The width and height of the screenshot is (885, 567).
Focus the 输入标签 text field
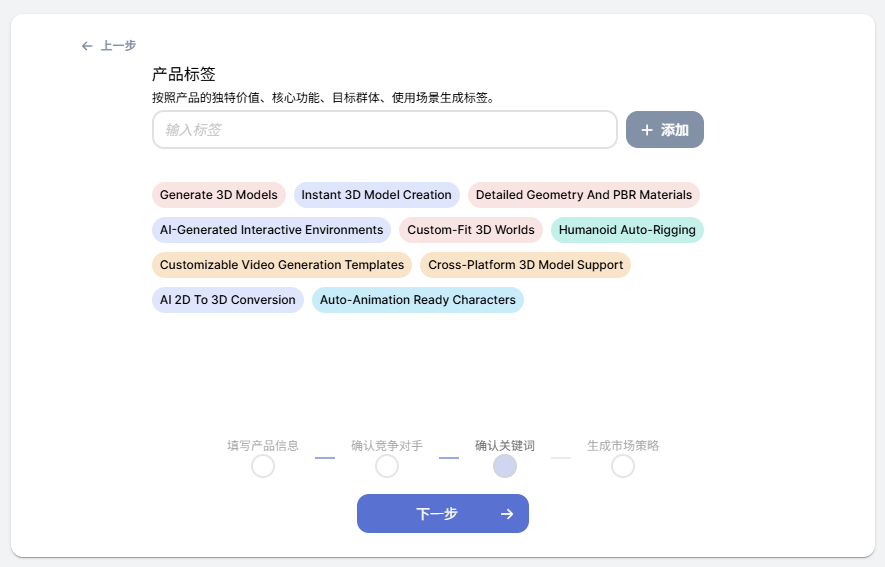click(x=384, y=130)
